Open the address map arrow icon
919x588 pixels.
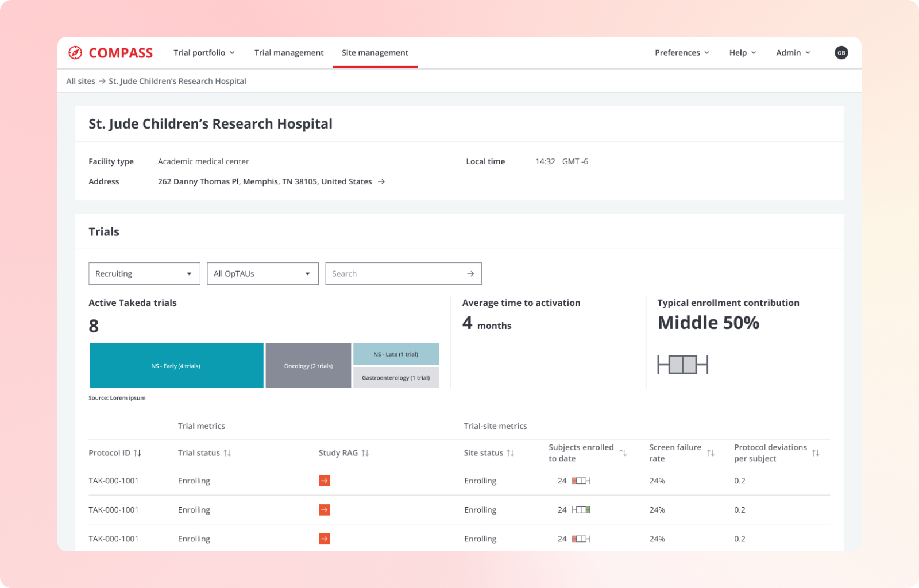(x=381, y=181)
